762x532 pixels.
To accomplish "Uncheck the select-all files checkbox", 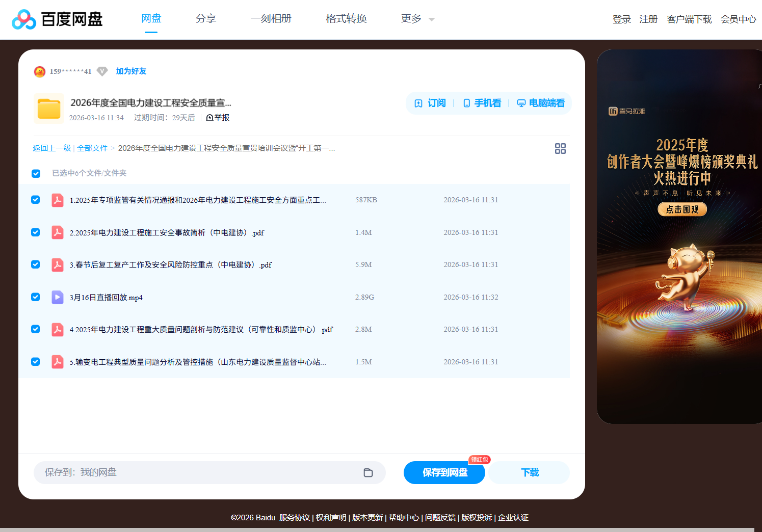I will pos(36,173).
